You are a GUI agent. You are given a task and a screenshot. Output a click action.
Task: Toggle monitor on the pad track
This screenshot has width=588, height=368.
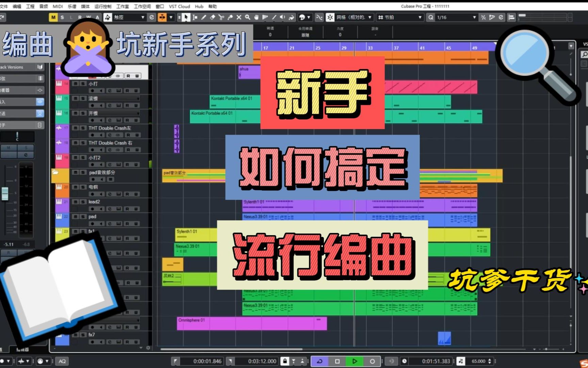[x=101, y=224]
